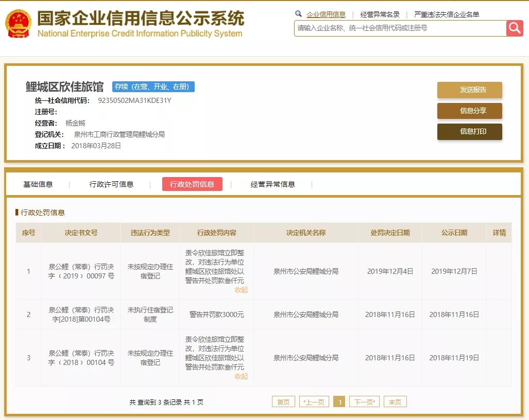The image size is (529, 420).
Task: Click the 信息打印 button
Action: tap(470, 131)
